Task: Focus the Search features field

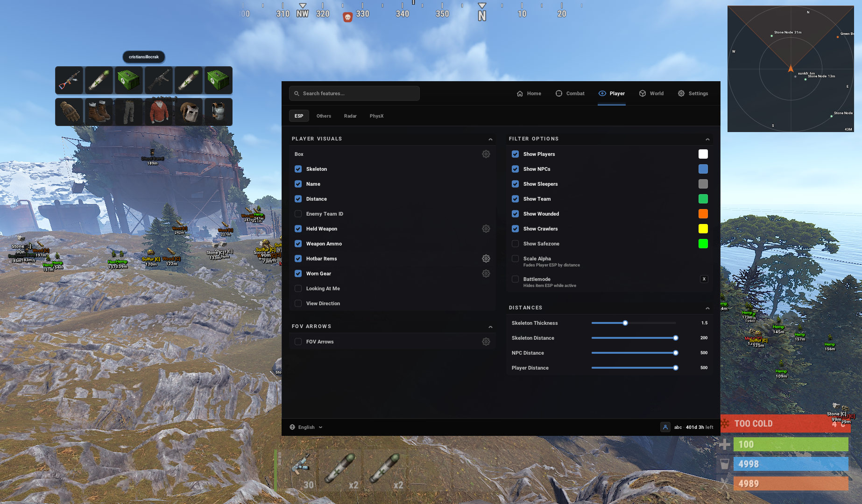Action: click(354, 93)
